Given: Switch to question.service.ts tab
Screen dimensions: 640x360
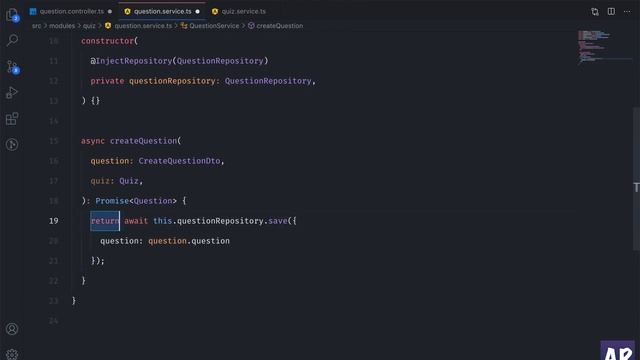Looking at the screenshot, I should point(162,11).
